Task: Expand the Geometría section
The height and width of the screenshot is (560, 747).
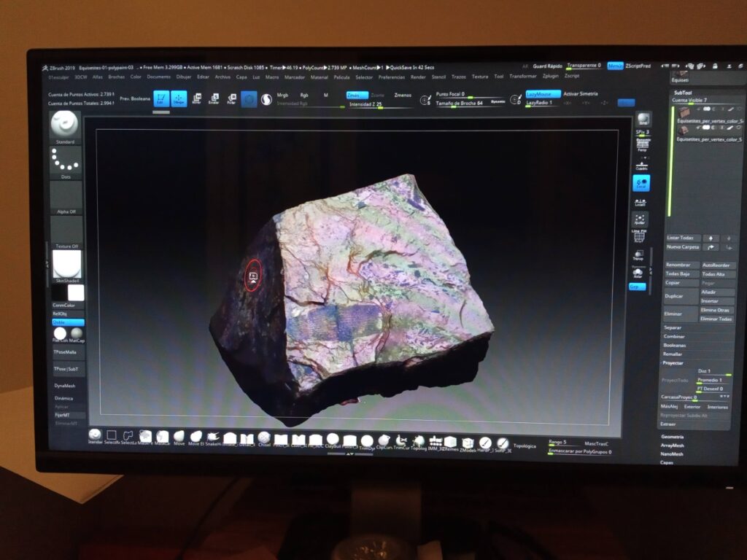Action: (x=672, y=437)
